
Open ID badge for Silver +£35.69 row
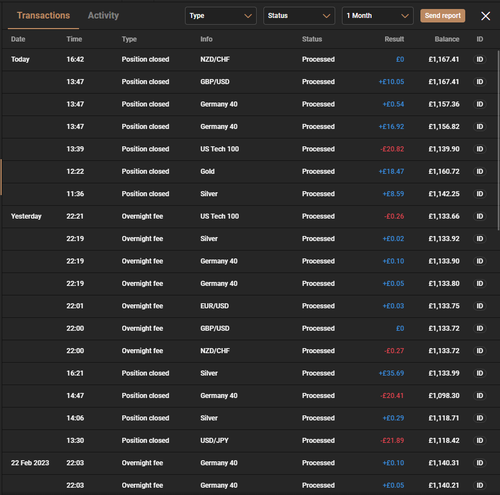(480, 373)
